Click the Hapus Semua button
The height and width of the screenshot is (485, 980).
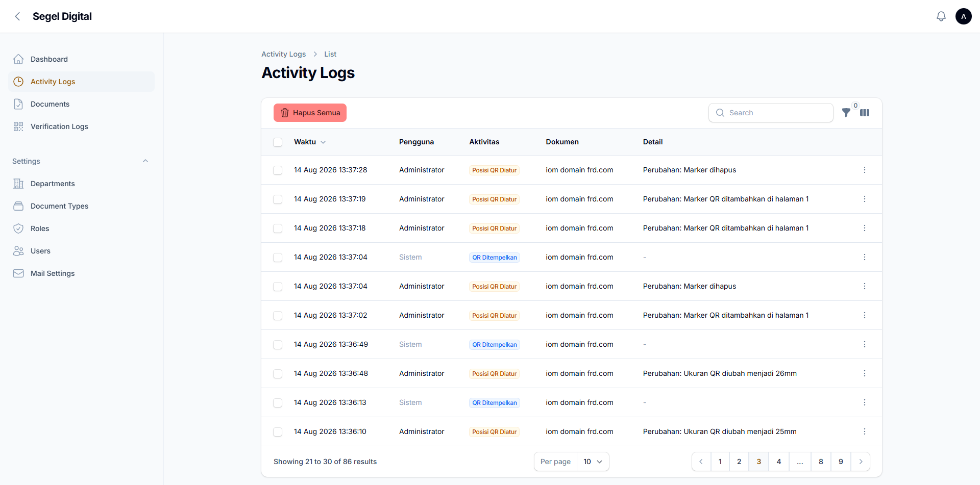coord(310,113)
